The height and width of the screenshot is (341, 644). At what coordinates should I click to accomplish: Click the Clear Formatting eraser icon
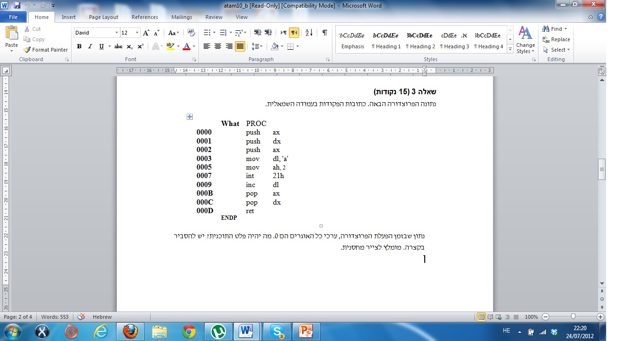(191, 33)
